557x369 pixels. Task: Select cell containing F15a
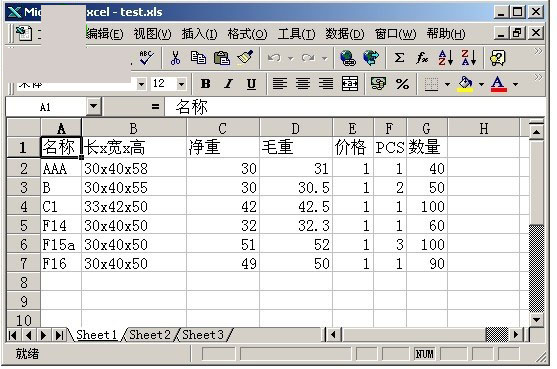point(61,244)
